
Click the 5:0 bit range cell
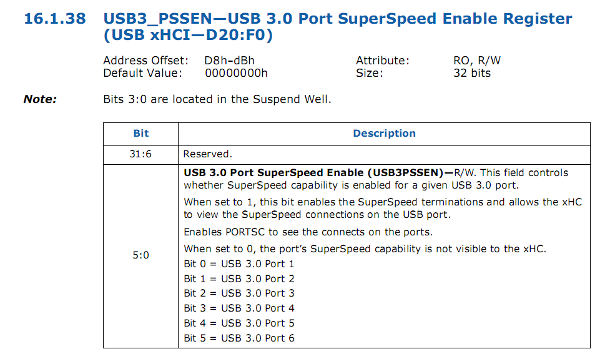(x=141, y=255)
